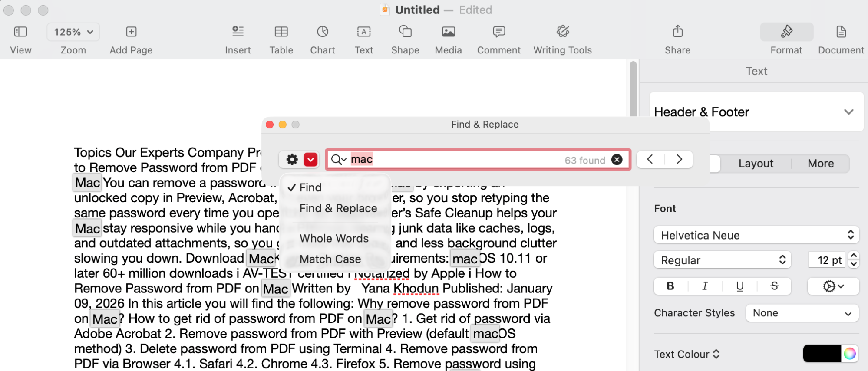The image size is (868, 371).
Task: Click the misspelled word Khodun
Action: [x=416, y=289]
